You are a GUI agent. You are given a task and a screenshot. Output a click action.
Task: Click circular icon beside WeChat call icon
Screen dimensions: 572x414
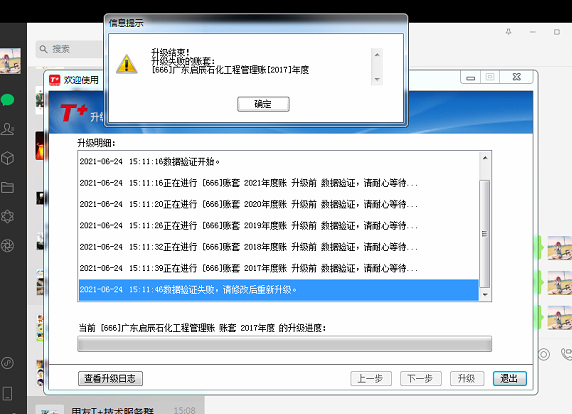(x=544, y=354)
